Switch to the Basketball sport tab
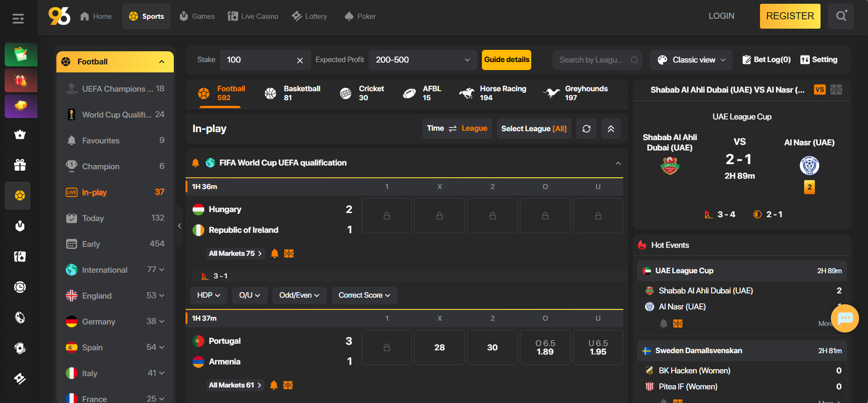 293,93
